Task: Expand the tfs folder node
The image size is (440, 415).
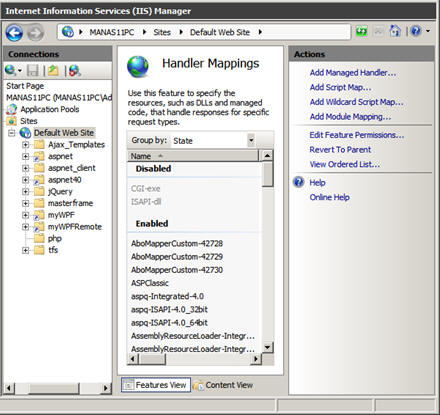Action: (x=25, y=250)
